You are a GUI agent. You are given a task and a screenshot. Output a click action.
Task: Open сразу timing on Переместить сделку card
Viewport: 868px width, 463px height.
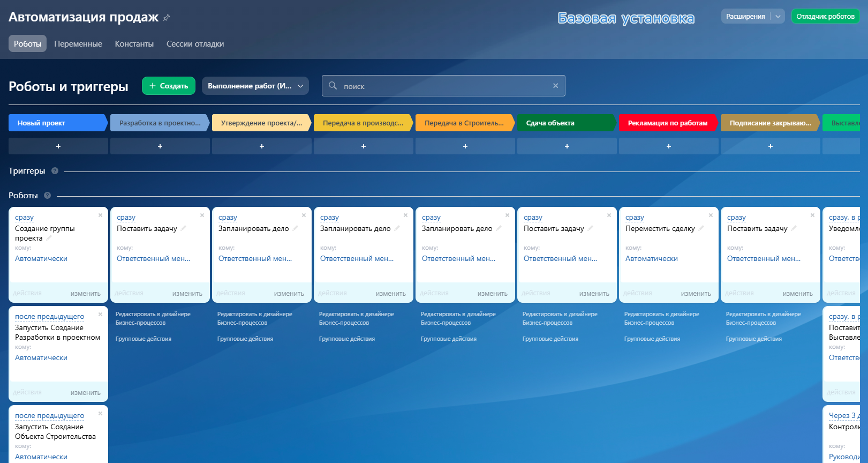635,218
